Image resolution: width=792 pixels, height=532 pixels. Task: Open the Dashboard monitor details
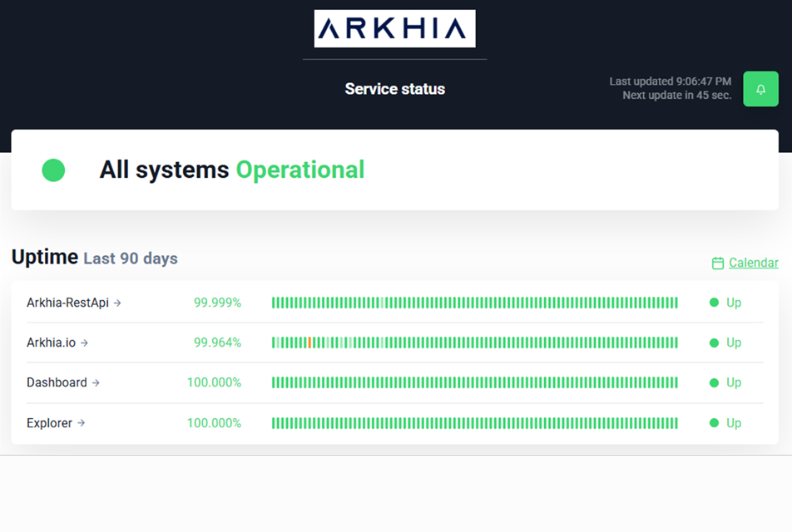pyautogui.click(x=57, y=382)
